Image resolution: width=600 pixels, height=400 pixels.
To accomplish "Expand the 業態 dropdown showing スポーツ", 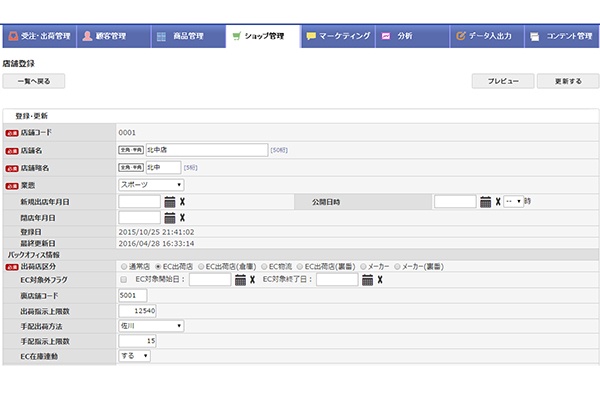I will (151, 184).
